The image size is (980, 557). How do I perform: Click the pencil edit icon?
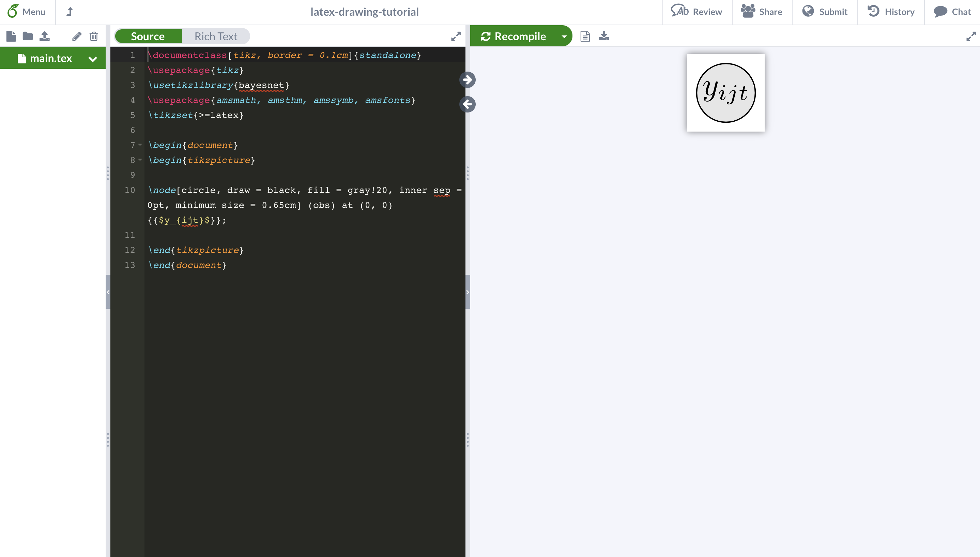click(x=77, y=36)
